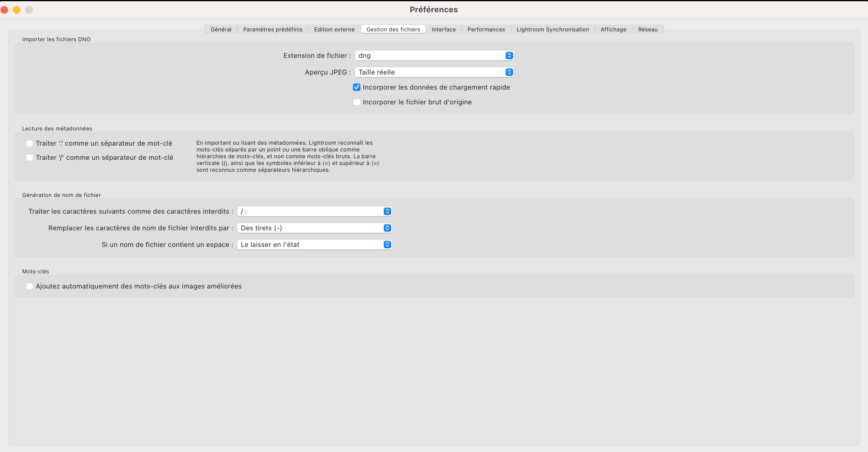This screenshot has width=868, height=452.
Task: Enable Incorporer le fichier brut d'origine
Action: pos(356,102)
